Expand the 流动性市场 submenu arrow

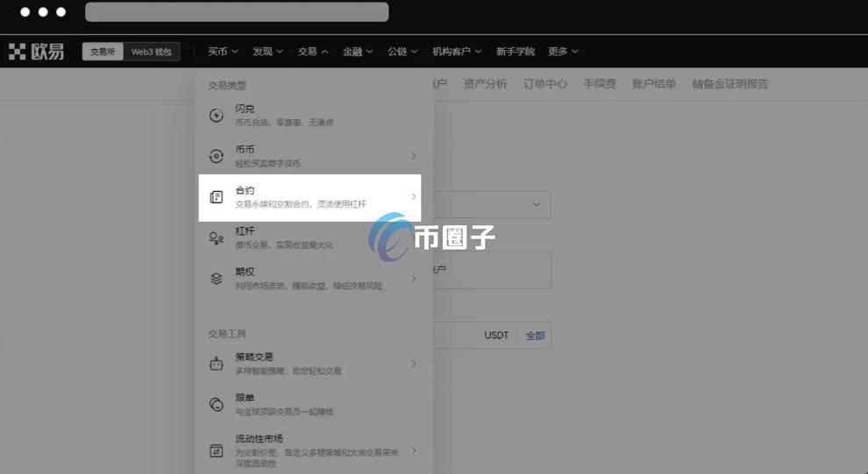(x=414, y=450)
